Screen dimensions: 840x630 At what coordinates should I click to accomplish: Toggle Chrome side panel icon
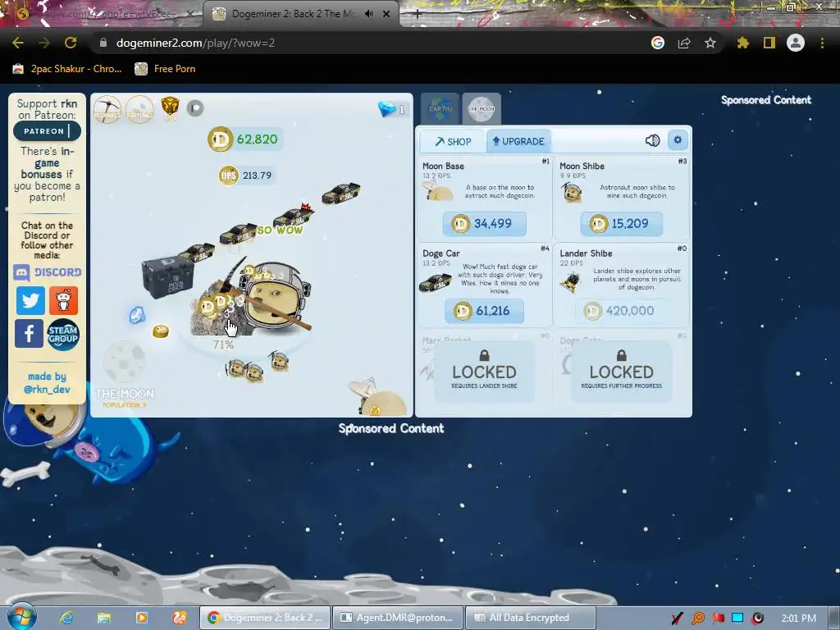(x=769, y=43)
